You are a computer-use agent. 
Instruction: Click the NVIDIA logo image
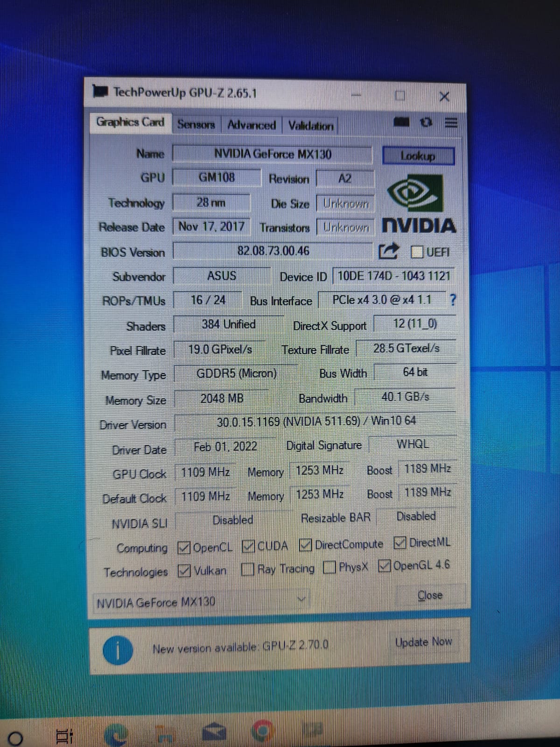coord(418,204)
